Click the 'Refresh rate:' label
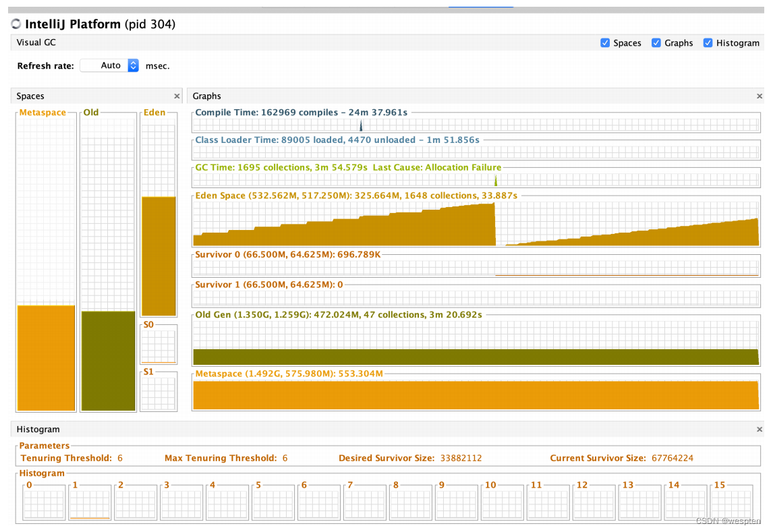Image resolution: width=771 pixels, height=532 pixels. [45, 66]
